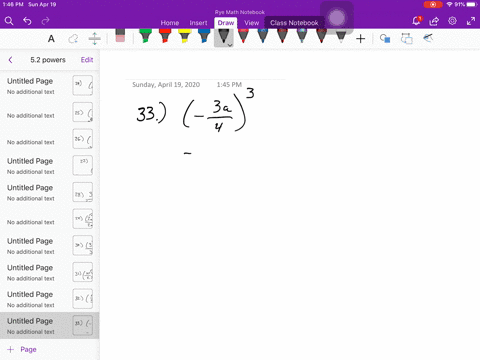Undo the last action
The height and width of the screenshot is (360, 480).
pos(27,21)
